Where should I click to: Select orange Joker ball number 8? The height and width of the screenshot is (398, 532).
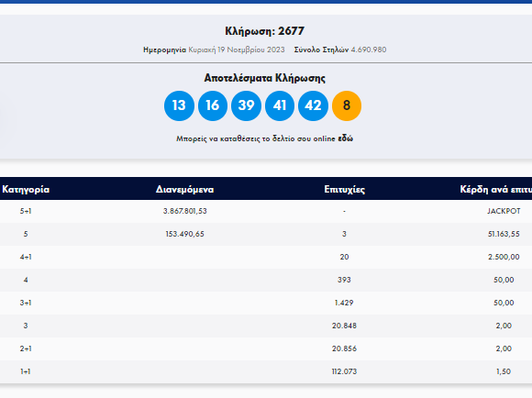click(347, 105)
